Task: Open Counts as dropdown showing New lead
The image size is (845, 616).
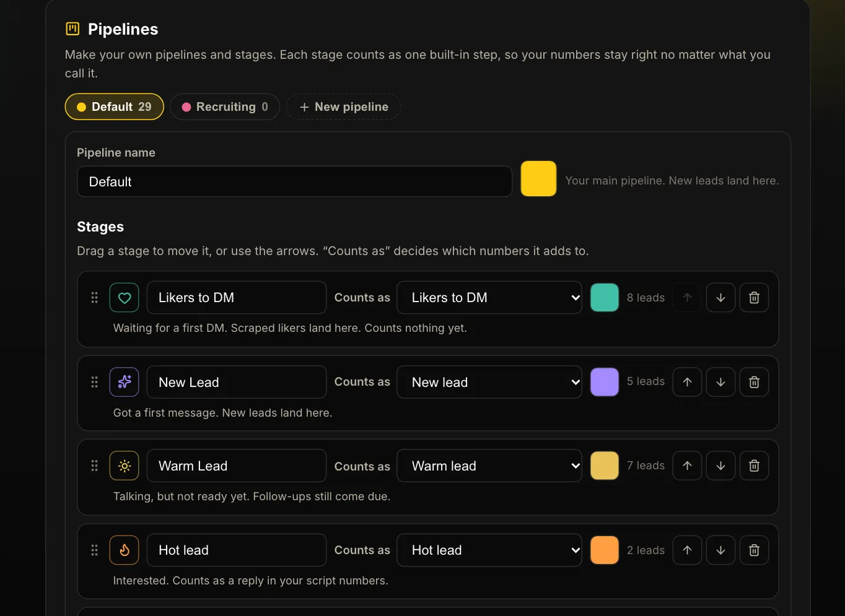Action: (489, 382)
